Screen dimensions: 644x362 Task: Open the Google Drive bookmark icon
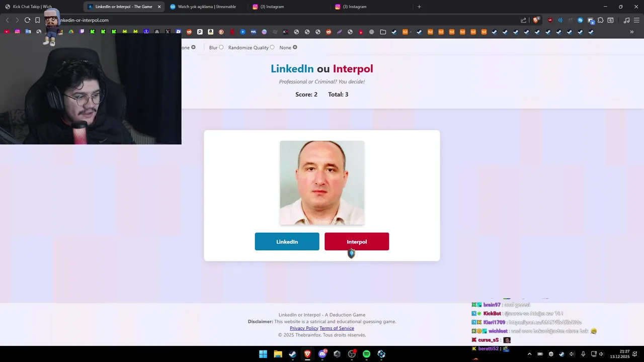(x=71, y=32)
